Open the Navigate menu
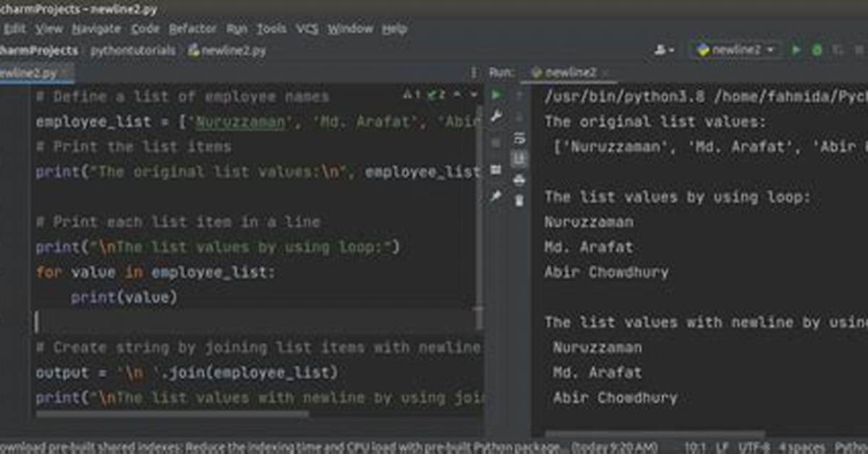 pos(96,29)
